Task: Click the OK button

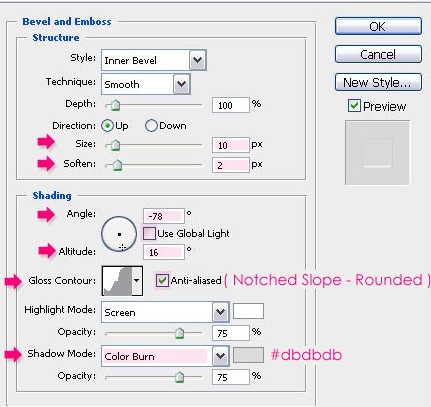Action: click(x=378, y=26)
